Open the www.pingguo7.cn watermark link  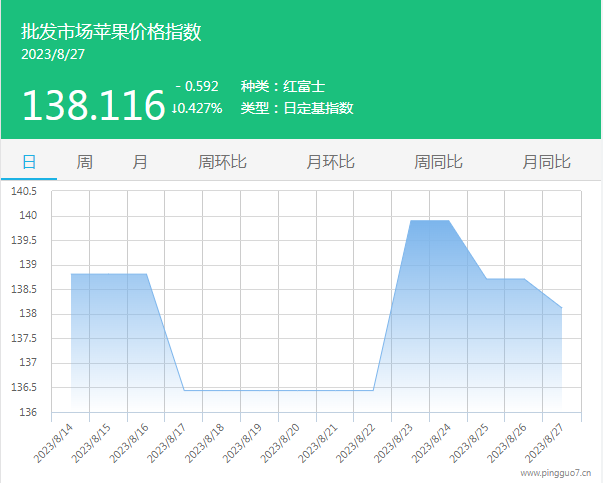pos(554,472)
